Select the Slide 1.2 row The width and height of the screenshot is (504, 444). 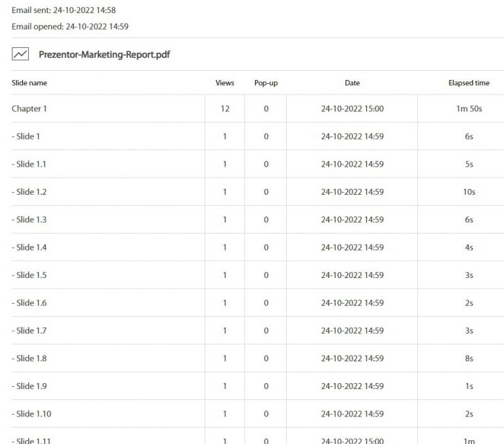[x=258, y=192]
